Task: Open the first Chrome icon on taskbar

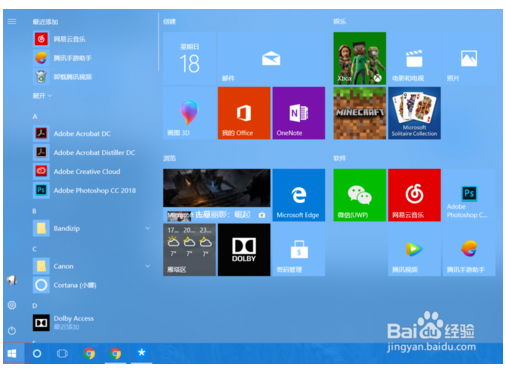Action: tap(89, 353)
